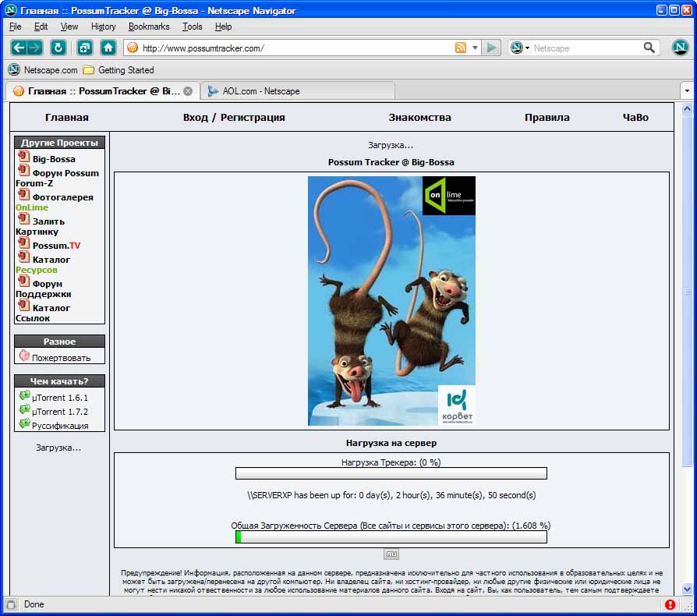Open the Tools menu

pos(192,27)
